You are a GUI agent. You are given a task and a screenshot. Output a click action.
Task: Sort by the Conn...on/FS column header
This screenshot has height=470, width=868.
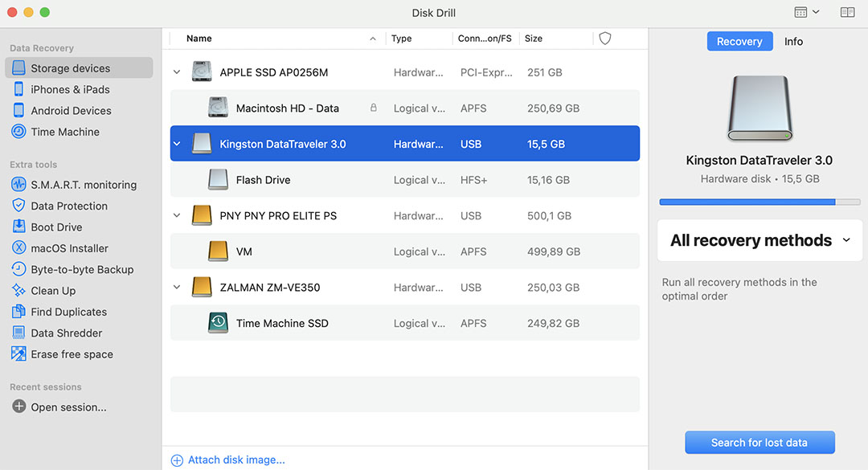pyautogui.click(x=485, y=39)
